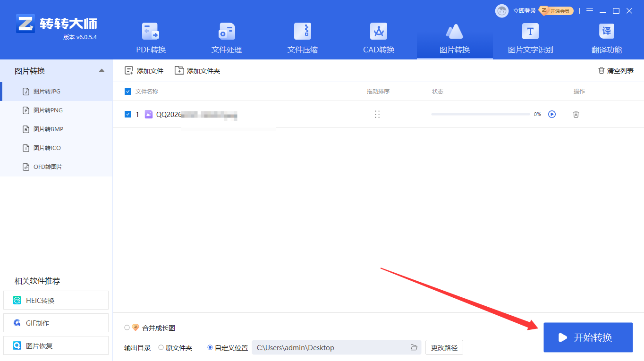Start converting row 1 via play icon
The image size is (644, 361).
pos(552,114)
